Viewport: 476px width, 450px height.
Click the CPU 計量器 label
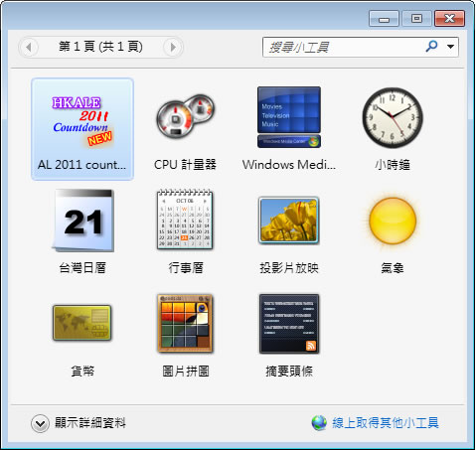pyautogui.click(x=185, y=165)
